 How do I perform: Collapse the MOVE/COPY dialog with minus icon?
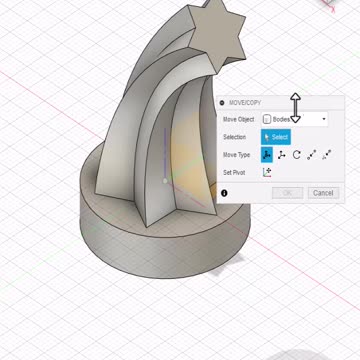[x=222, y=103]
